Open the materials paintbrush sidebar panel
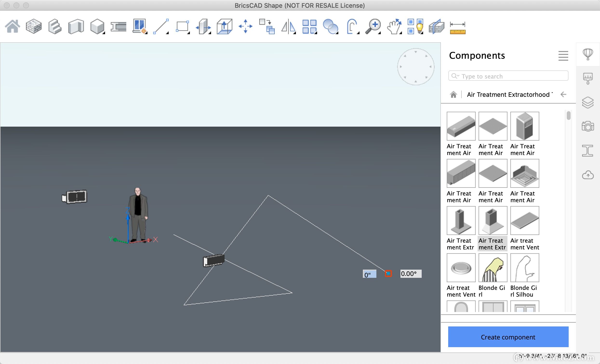The height and width of the screenshot is (364, 600). point(587,78)
